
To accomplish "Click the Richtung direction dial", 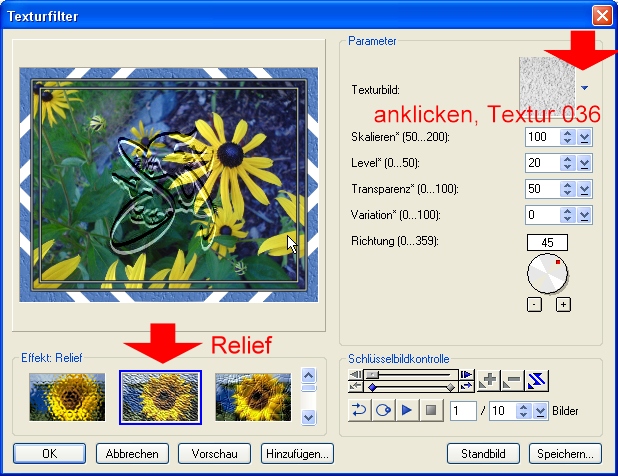I will coord(547,273).
